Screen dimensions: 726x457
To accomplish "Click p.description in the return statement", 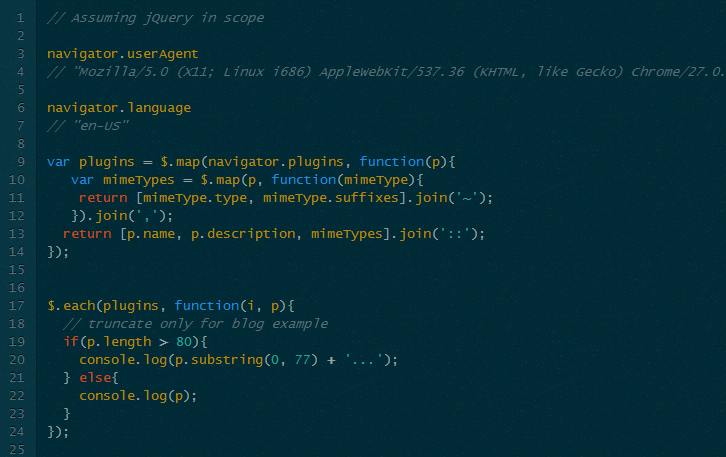I will [242, 233].
